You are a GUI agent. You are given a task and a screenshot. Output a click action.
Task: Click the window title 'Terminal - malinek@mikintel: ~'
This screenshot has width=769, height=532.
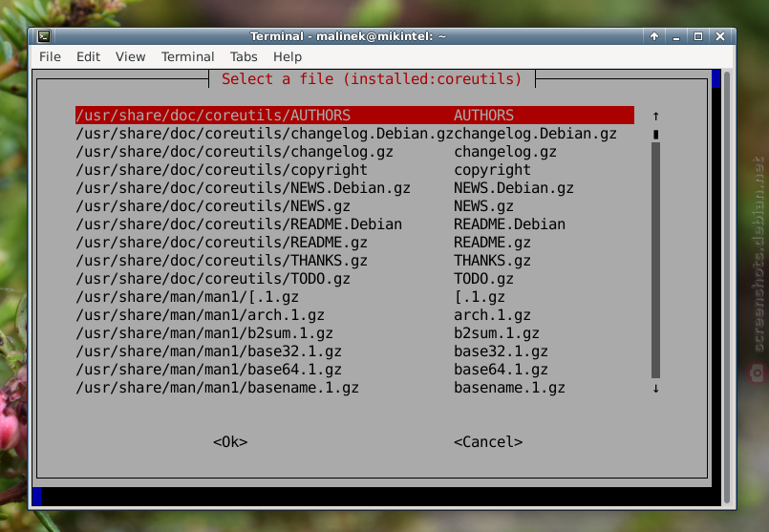349,36
